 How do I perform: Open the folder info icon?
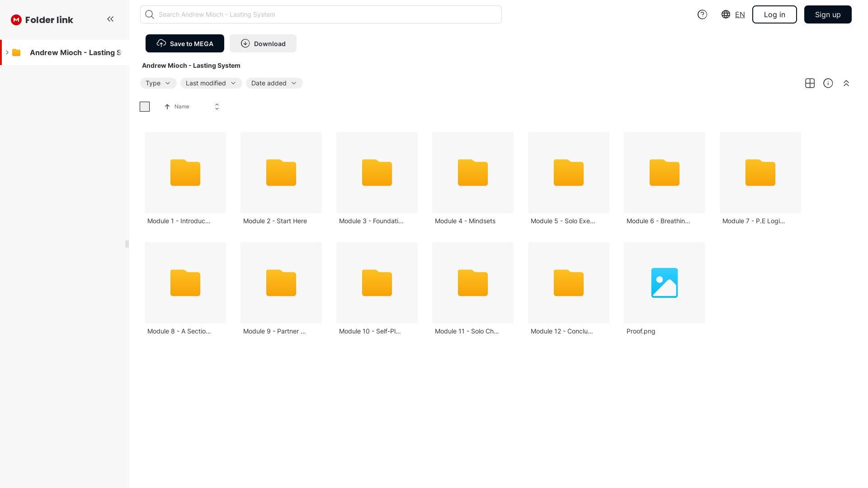tap(828, 83)
